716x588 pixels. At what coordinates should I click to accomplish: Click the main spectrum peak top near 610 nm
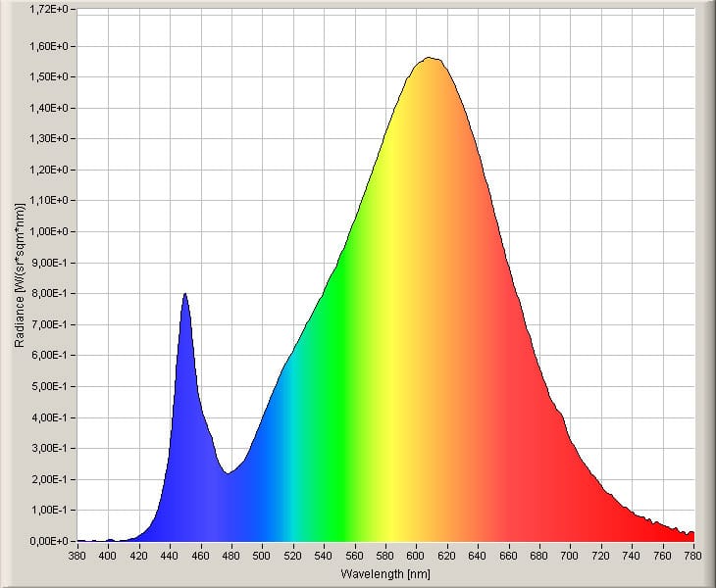coord(429,58)
